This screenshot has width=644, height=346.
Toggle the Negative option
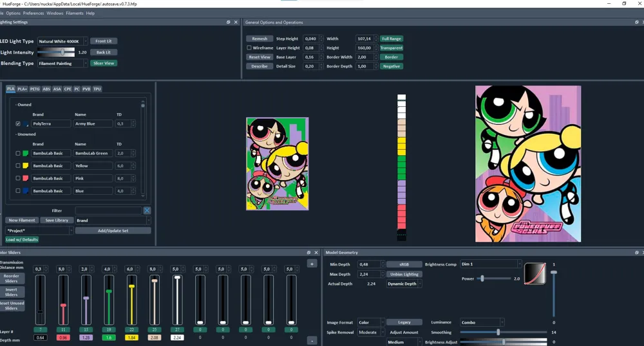pyautogui.click(x=392, y=66)
